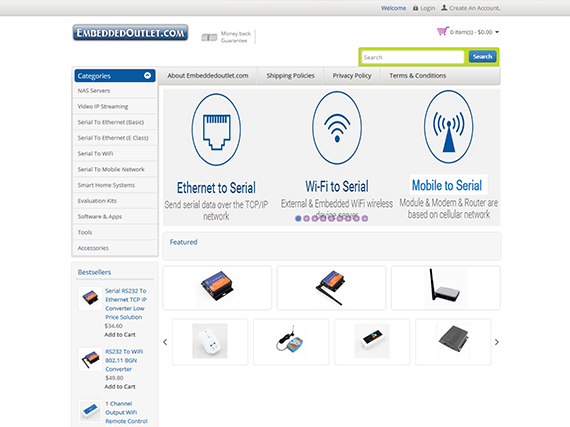Viewport: 570px width, 427px height.
Task: Select the first banner slide dot
Action: tap(298, 218)
